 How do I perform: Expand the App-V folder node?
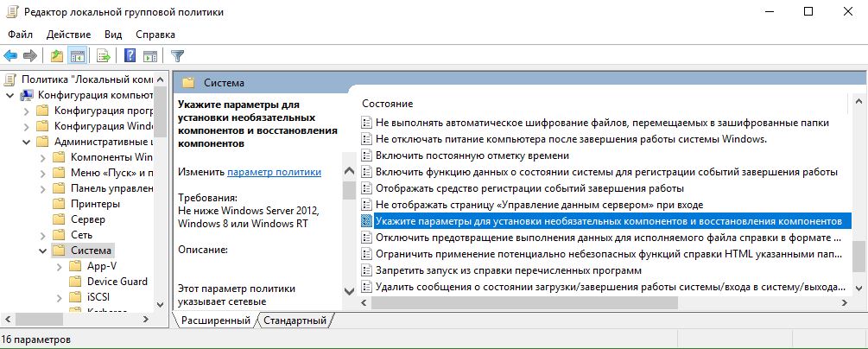[x=58, y=266]
